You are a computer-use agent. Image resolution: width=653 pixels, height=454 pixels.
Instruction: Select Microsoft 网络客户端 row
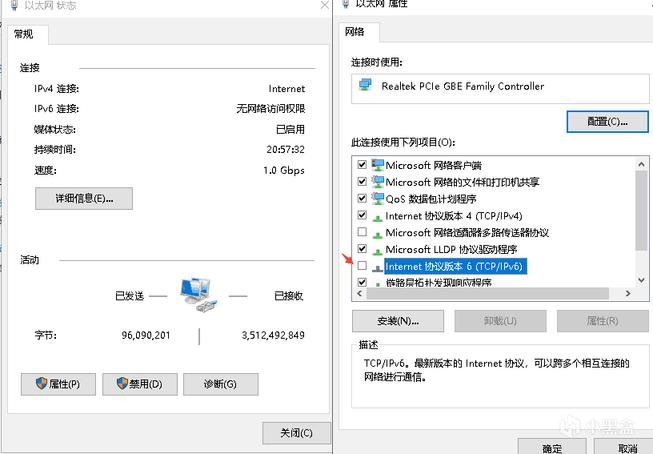[434, 165]
